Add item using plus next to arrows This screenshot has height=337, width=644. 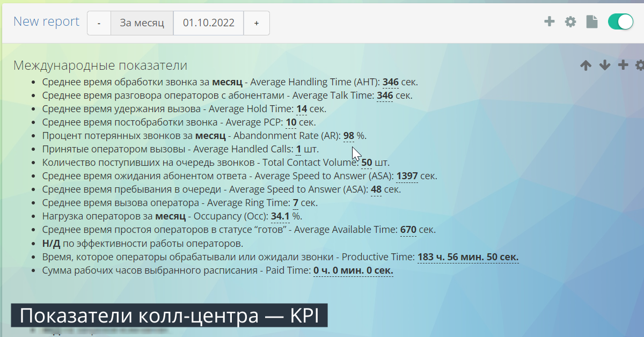tap(623, 65)
